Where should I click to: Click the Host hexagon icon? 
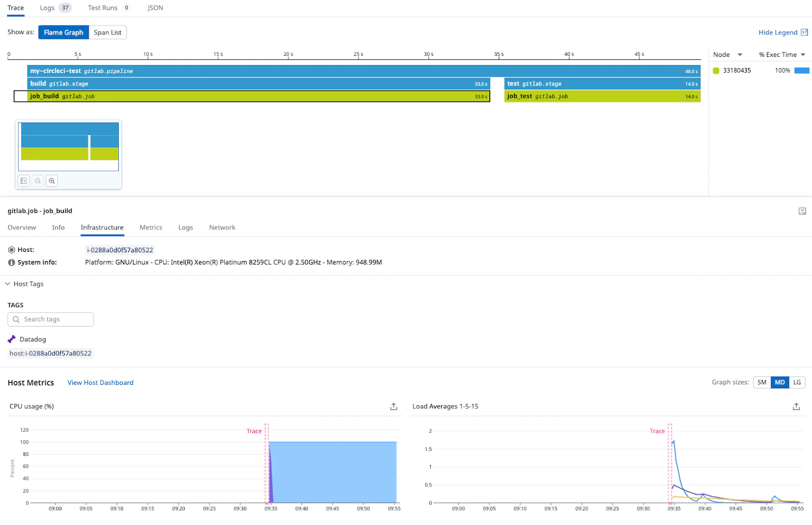12,250
